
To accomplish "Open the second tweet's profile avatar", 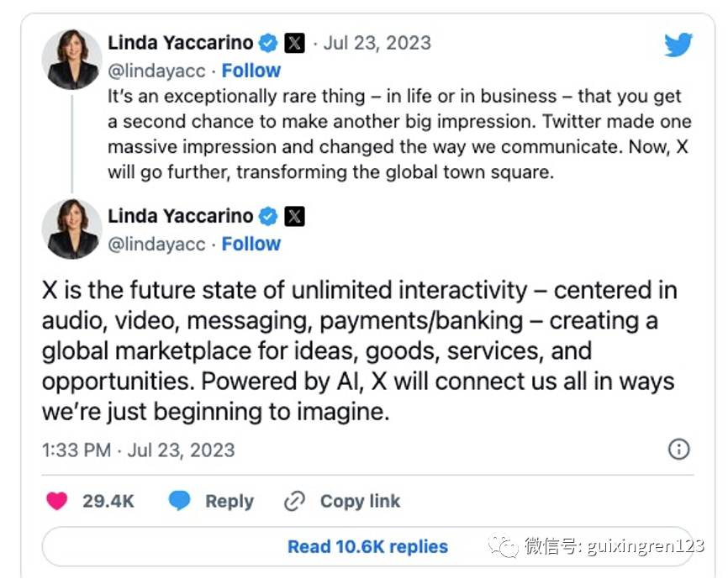I will tap(71, 229).
